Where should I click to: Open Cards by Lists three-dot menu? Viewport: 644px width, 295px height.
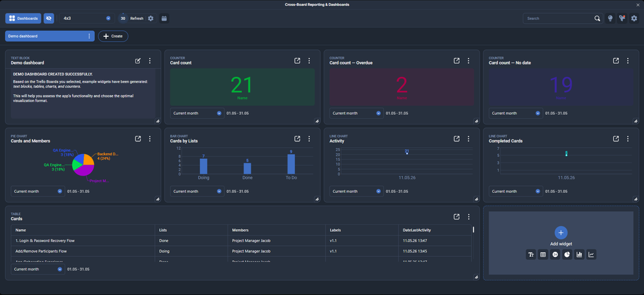309,139
